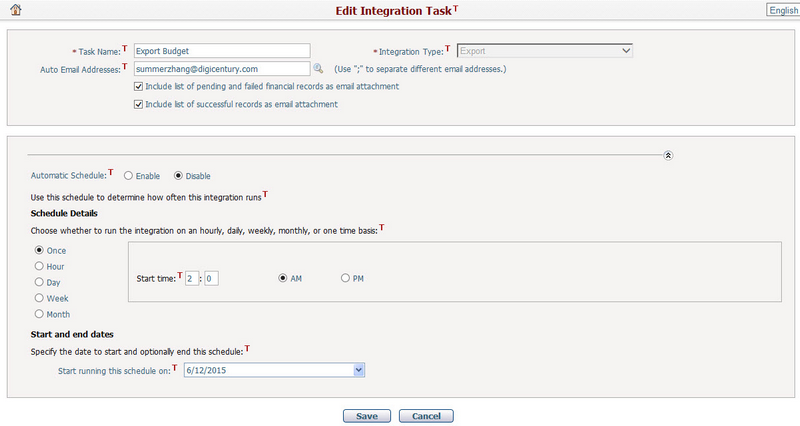Choose PM for the start time
This screenshot has height=426, width=800.
click(x=346, y=278)
